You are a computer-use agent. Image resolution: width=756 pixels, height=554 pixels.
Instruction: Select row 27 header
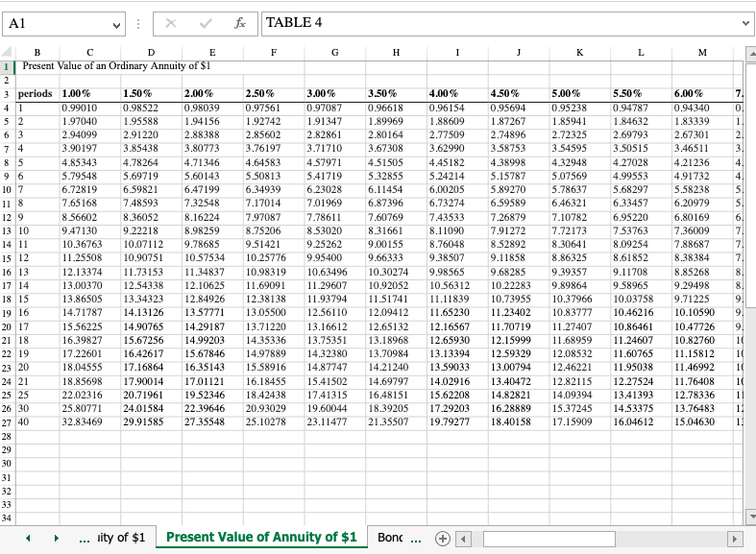[x=7, y=422]
